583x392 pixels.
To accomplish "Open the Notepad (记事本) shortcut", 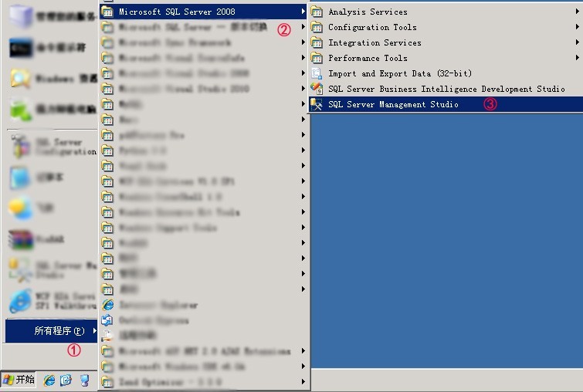I will coord(52,177).
